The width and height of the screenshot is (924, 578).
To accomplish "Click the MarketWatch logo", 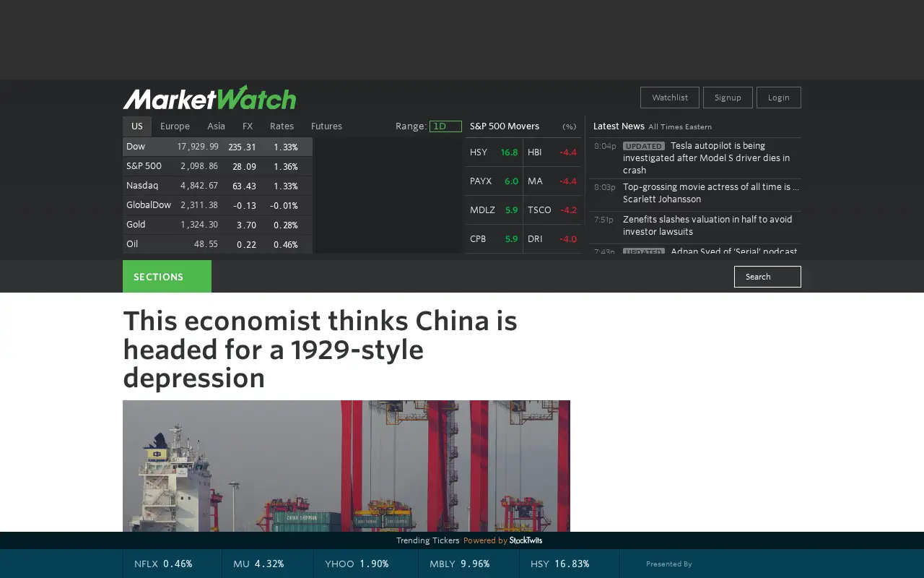I will coord(209,98).
